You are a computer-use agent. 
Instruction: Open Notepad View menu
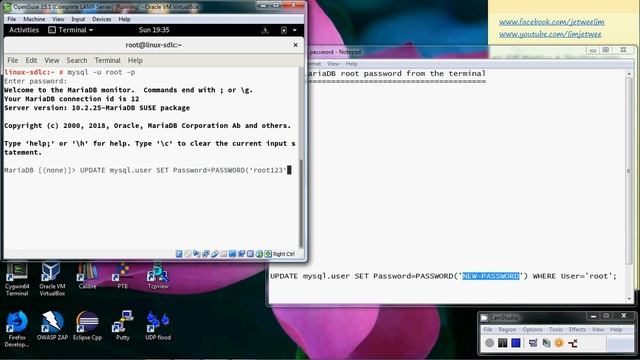[333, 64]
